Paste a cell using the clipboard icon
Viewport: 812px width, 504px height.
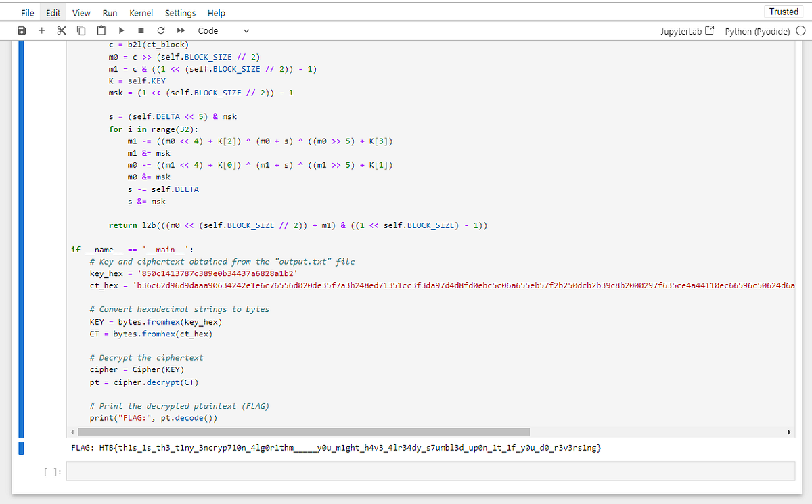pos(101,30)
